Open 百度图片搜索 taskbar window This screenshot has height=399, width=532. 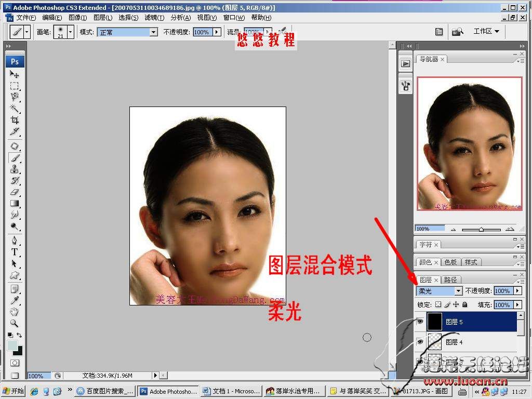point(105,391)
